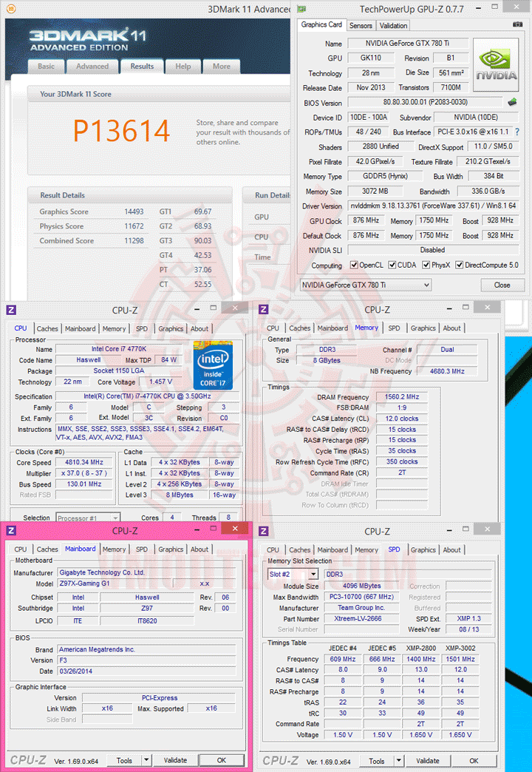Open the More tab in 3DMark 11
This screenshot has height=772, width=532.
coord(221,67)
